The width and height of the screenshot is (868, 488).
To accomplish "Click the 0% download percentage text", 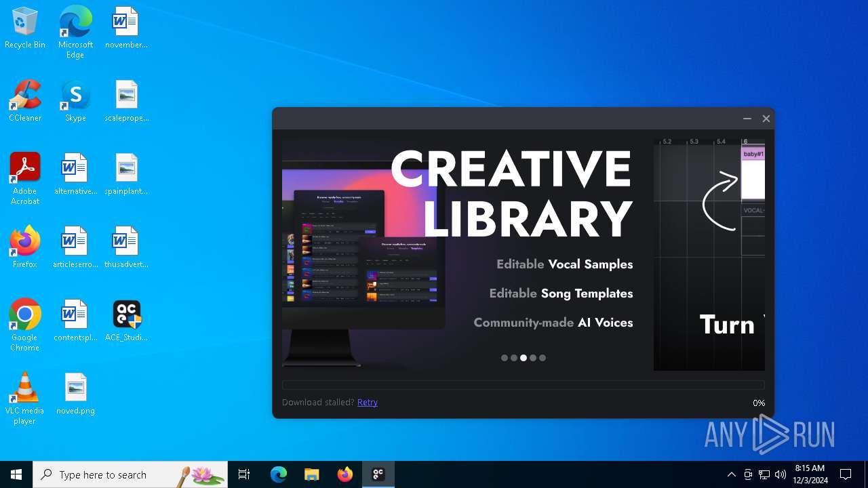I will 759,403.
